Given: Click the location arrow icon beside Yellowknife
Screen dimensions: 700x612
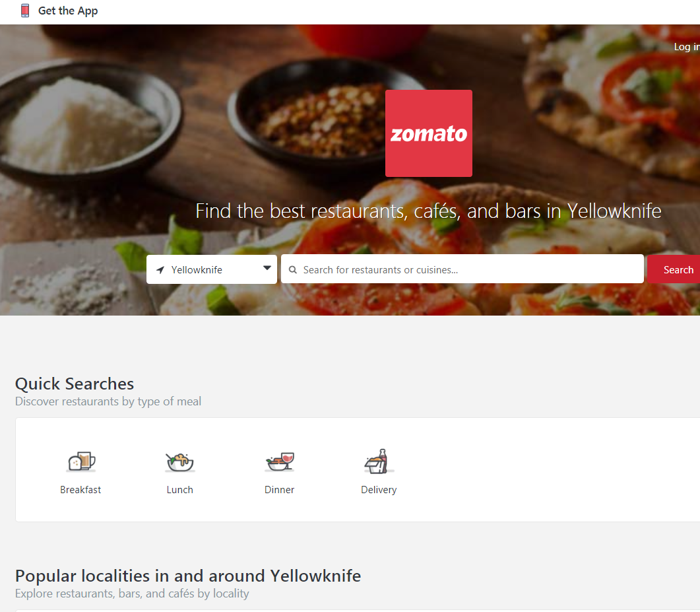Looking at the screenshot, I should tap(160, 270).
